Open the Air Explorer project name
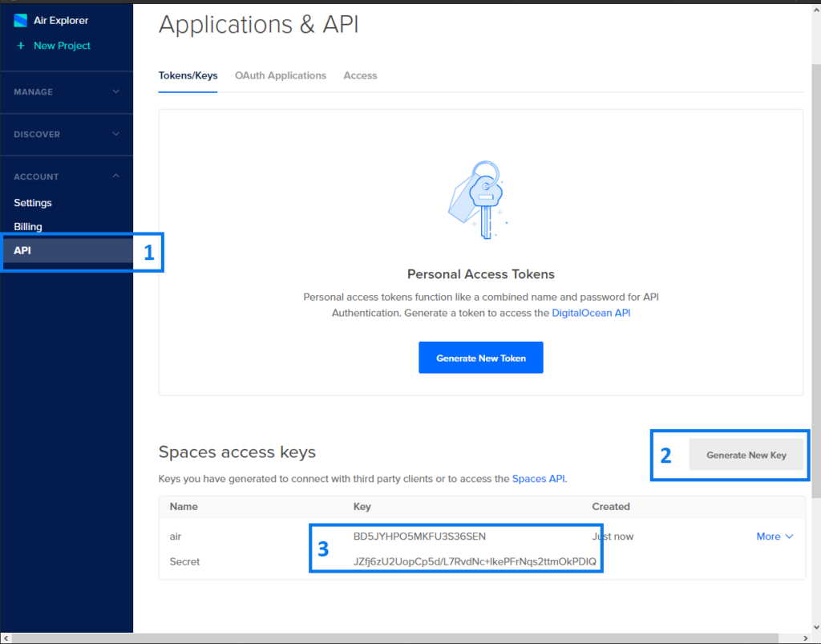This screenshot has width=821, height=644. pos(61,20)
